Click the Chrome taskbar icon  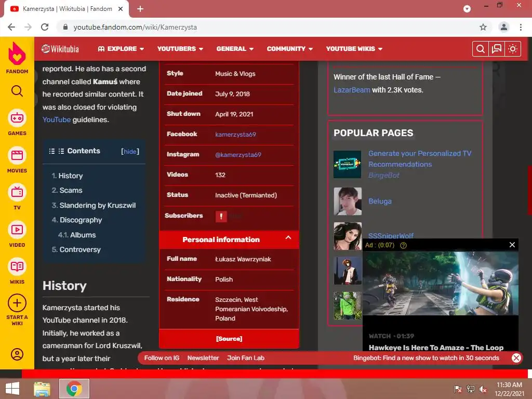(74, 389)
